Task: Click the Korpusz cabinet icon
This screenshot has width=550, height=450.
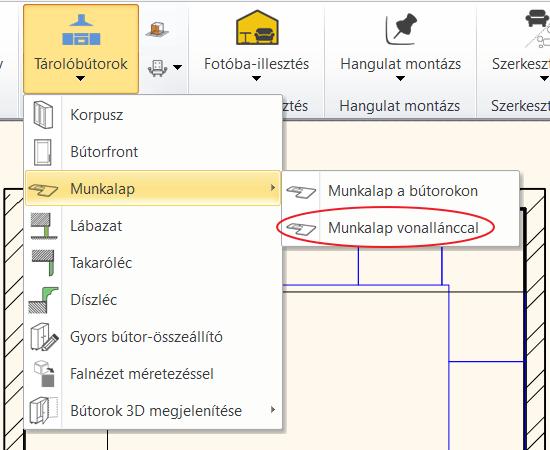Action: (43, 115)
